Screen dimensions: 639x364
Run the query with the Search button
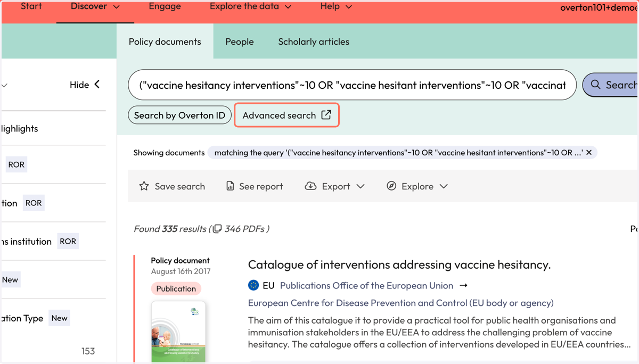coord(610,85)
